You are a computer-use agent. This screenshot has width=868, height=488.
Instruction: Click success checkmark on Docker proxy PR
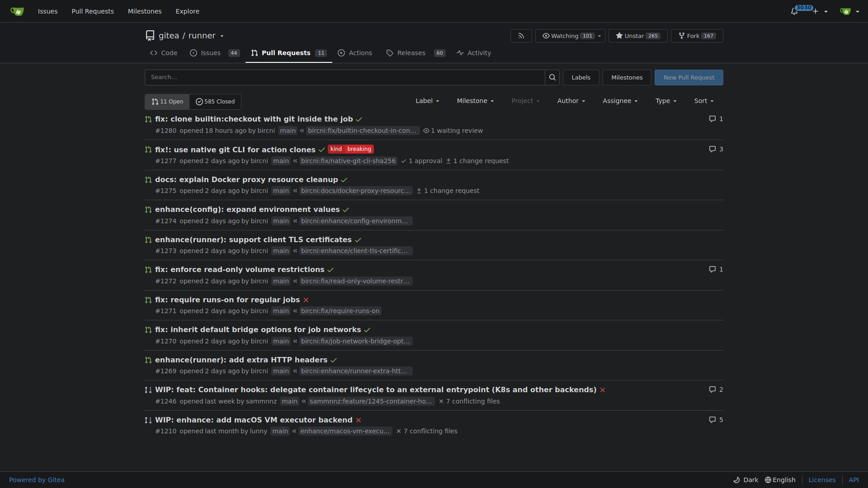coord(344,180)
